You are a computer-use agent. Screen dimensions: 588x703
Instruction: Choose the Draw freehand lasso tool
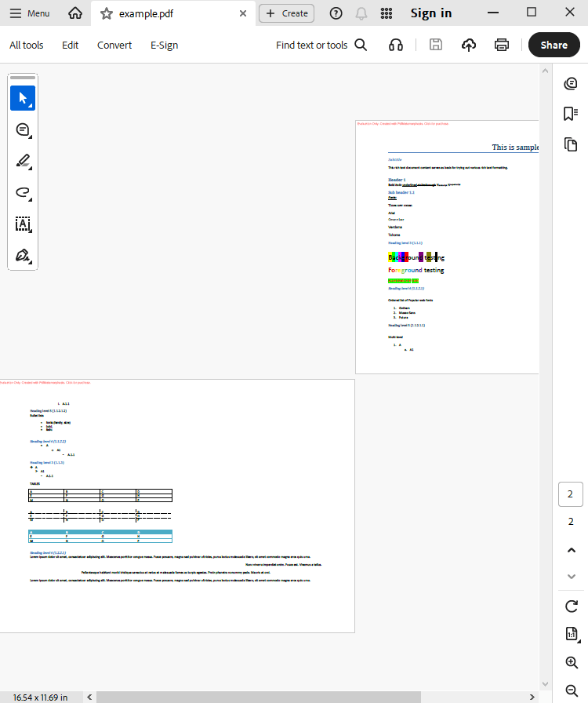tap(23, 193)
